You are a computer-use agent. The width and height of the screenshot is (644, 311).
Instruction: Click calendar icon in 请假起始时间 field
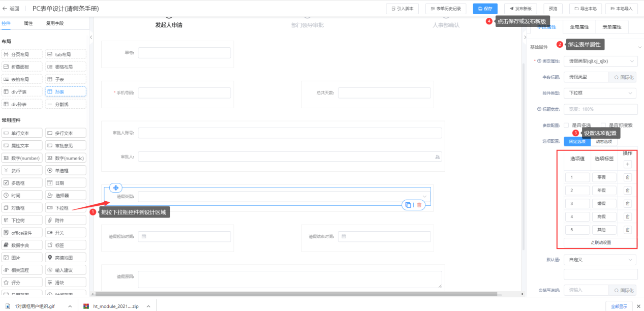[x=144, y=237]
